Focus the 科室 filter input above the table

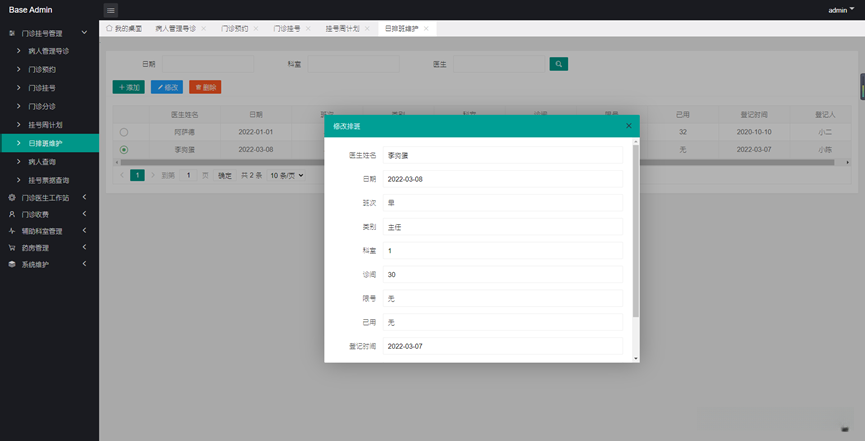[x=354, y=64]
